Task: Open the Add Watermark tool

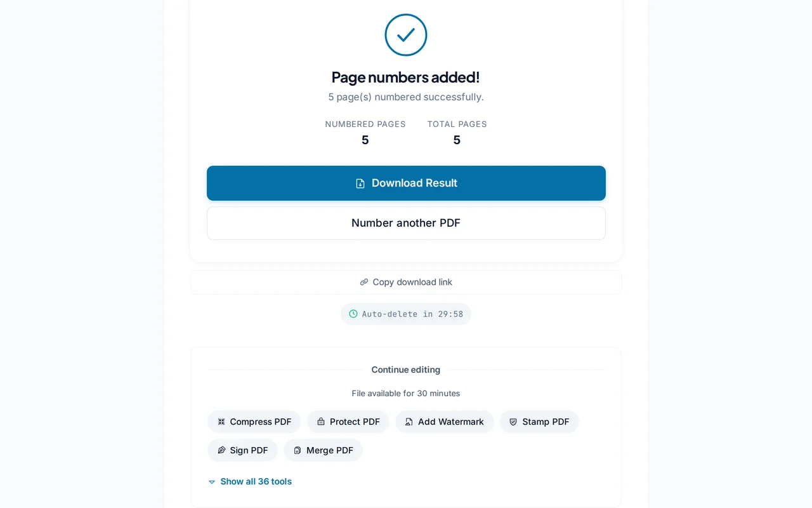Action: tap(444, 421)
